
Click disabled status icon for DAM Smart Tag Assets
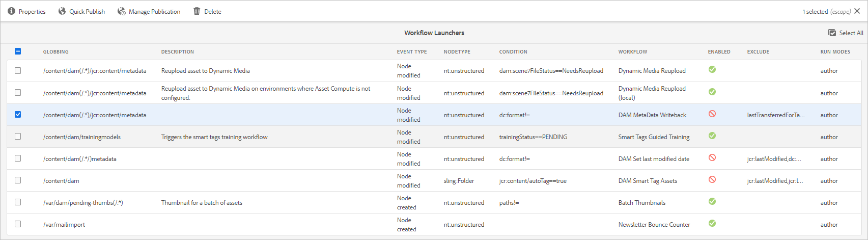pos(712,179)
